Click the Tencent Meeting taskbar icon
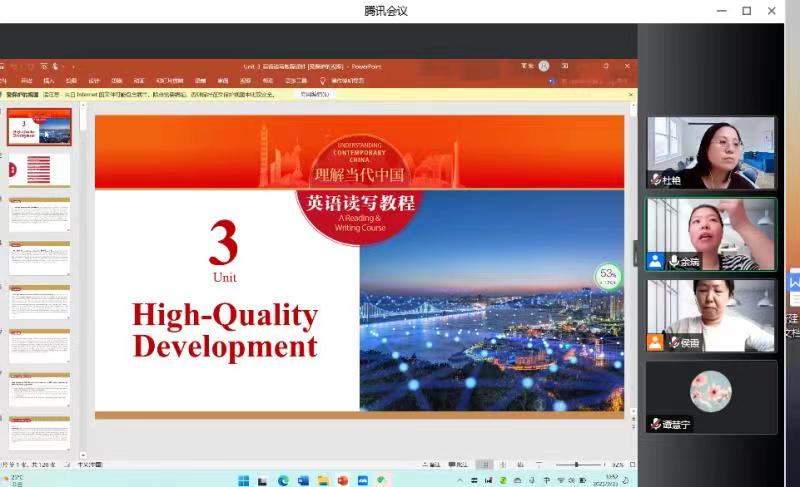 pos(363,480)
